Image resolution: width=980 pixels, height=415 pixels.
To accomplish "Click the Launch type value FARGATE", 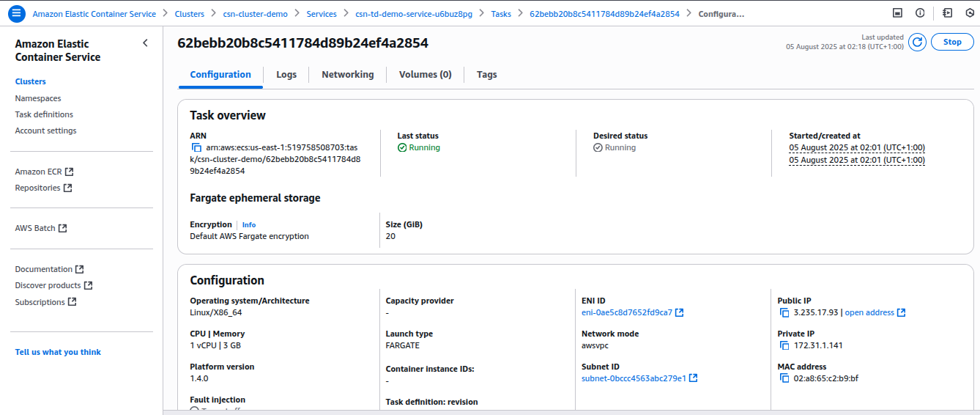I will coord(403,345).
